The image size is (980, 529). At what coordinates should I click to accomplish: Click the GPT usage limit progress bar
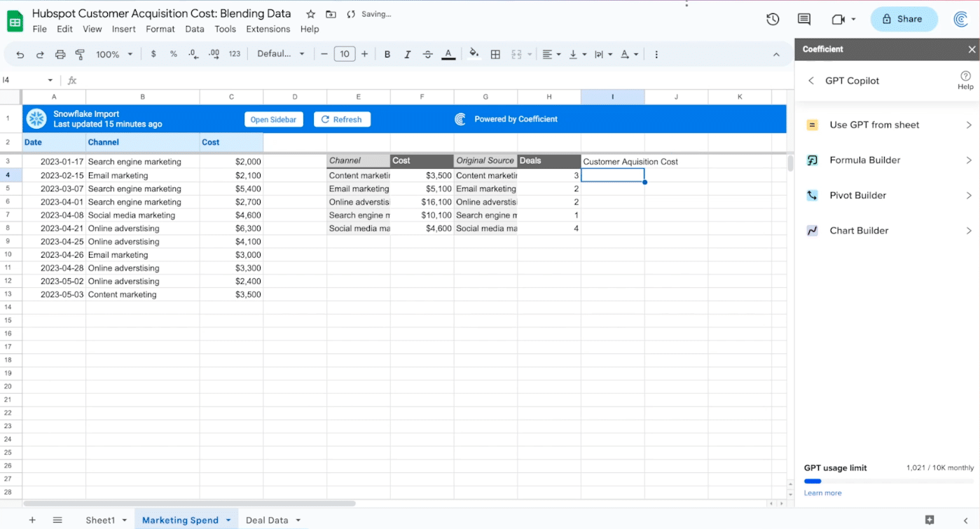[x=889, y=481]
